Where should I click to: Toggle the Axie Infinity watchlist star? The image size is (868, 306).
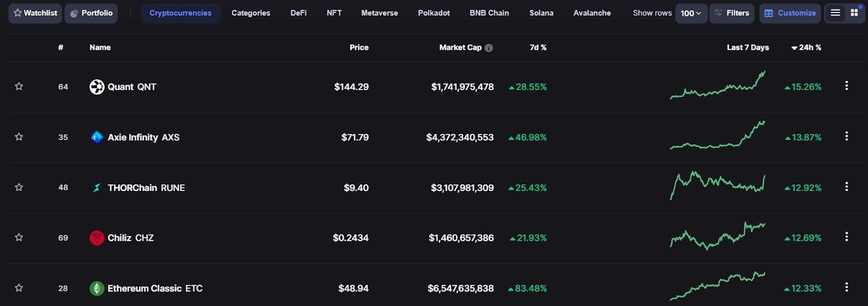click(19, 137)
